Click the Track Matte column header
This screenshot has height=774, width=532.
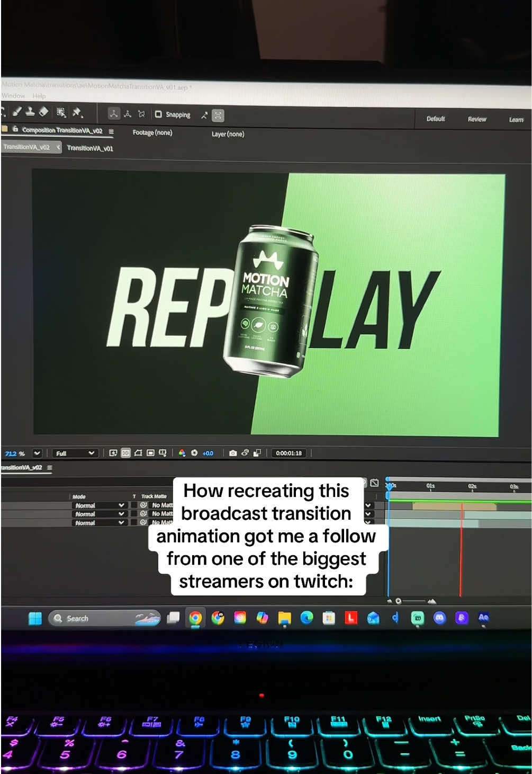(154, 497)
